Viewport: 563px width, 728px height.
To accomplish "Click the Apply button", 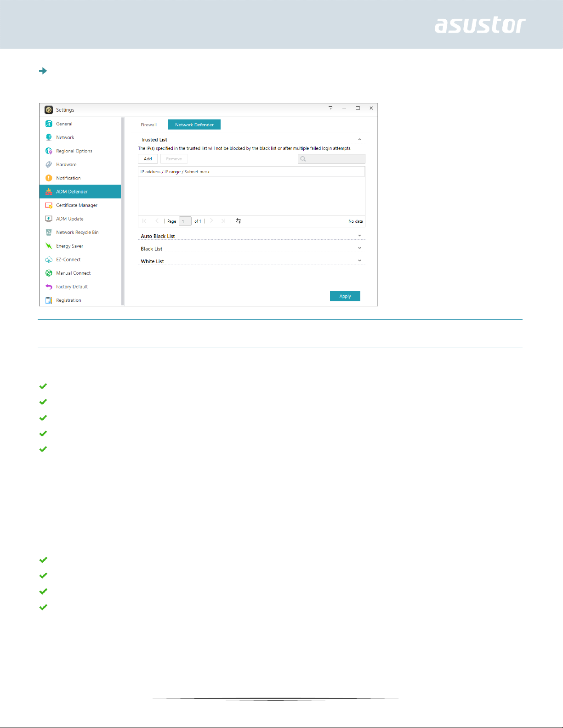I will click(345, 296).
